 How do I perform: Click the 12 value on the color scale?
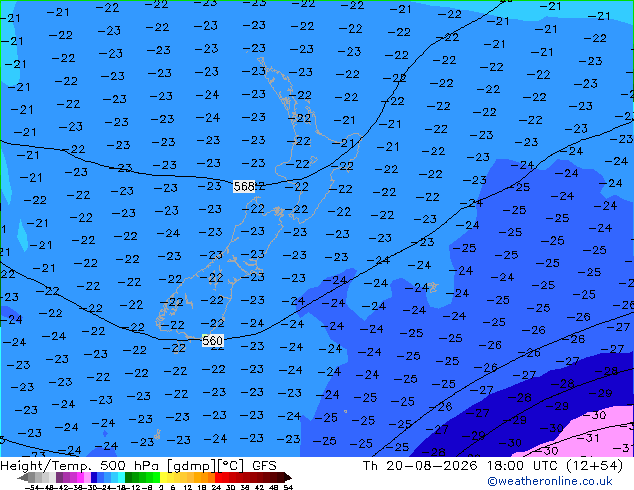188,488
